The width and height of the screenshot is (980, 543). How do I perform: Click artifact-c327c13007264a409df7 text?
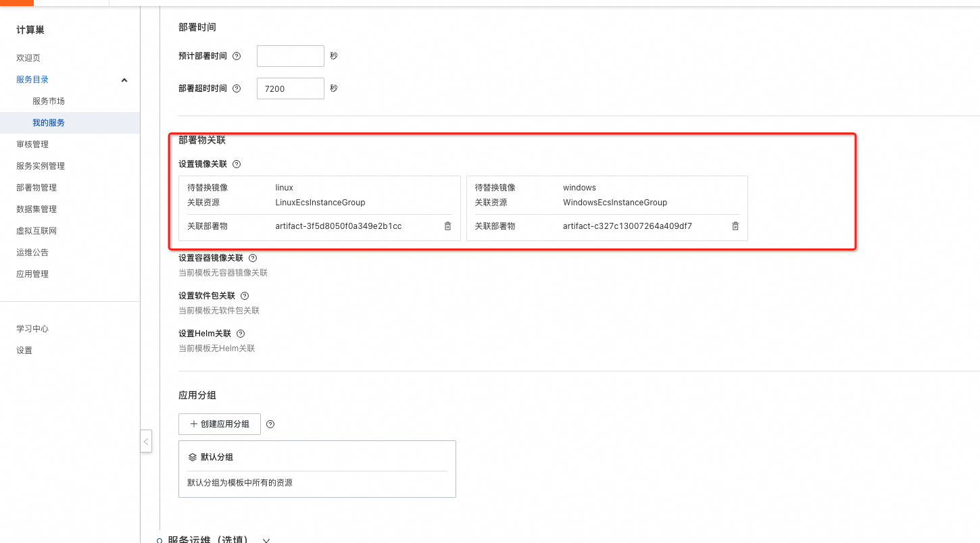pos(627,226)
